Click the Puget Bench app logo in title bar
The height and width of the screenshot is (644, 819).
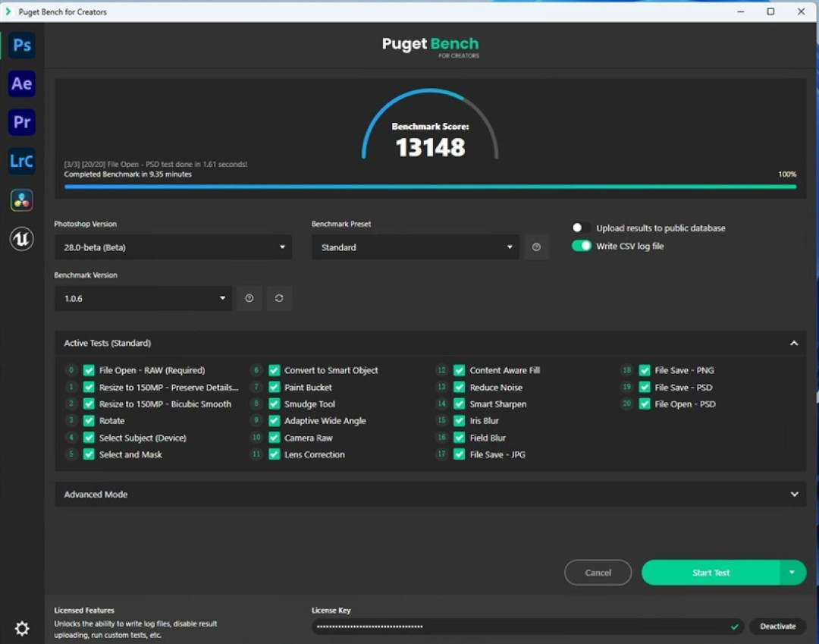pyautogui.click(x=8, y=11)
